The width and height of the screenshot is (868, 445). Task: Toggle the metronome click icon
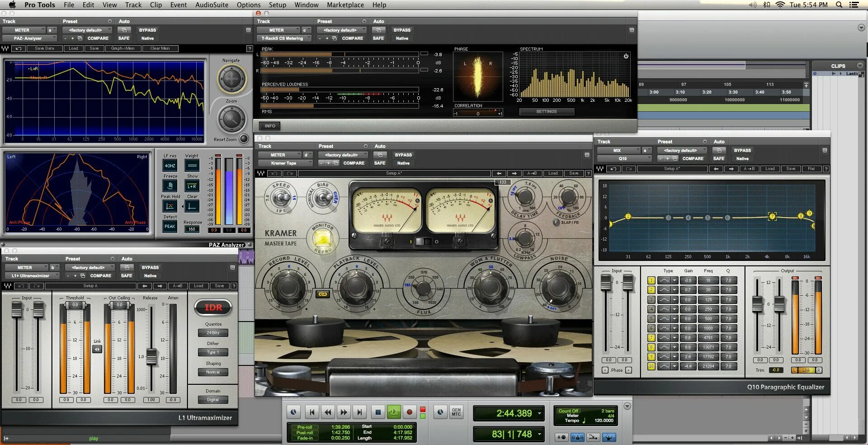pos(577,437)
